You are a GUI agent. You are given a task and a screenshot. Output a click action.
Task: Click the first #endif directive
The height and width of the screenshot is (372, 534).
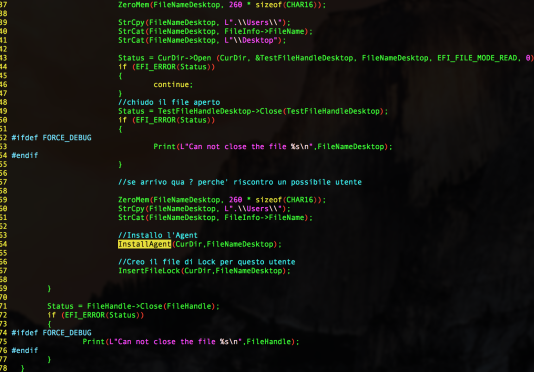(25, 156)
